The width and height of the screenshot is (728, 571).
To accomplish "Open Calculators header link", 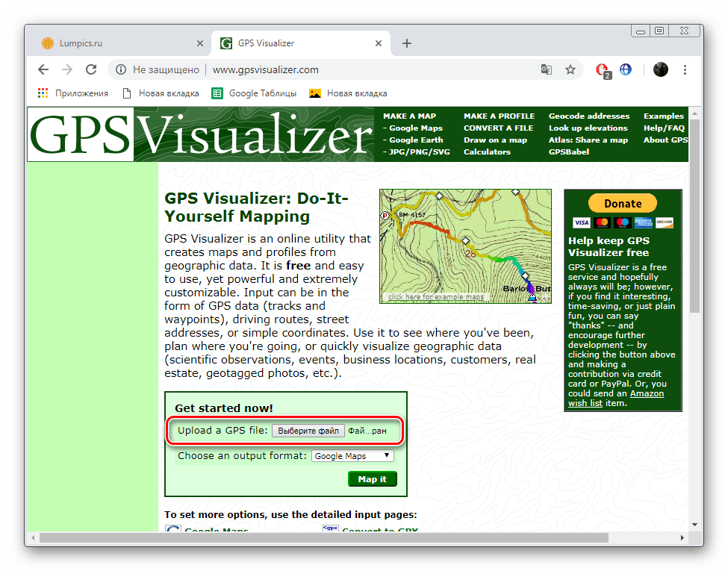I will coord(487,152).
